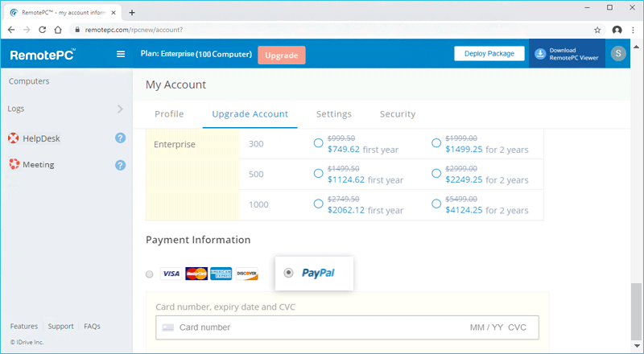Open HelpDesk in the sidebar
The width and height of the screenshot is (644, 354).
pos(42,139)
